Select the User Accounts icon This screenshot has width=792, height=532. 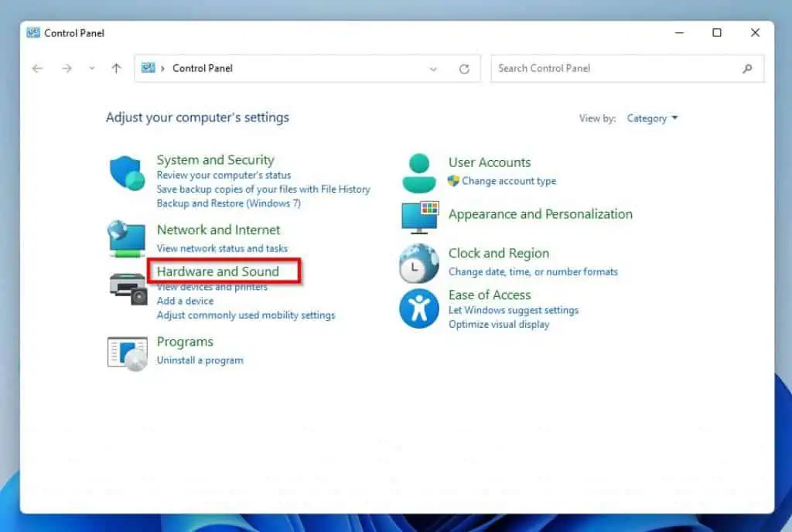[418, 172]
